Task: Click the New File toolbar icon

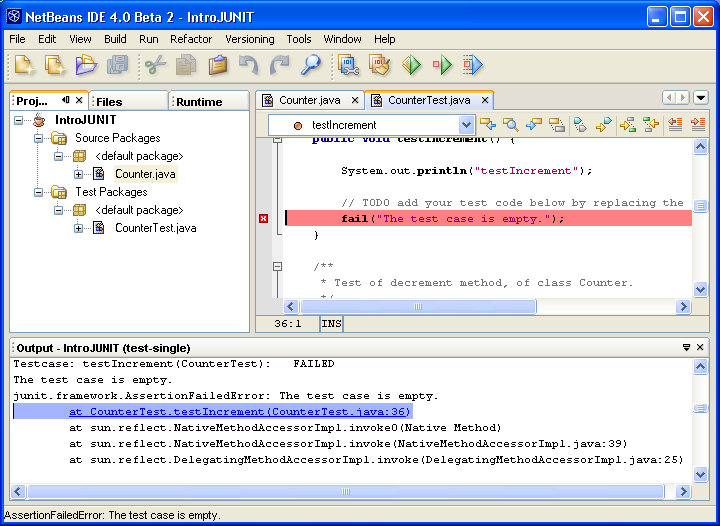Action: (x=24, y=64)
